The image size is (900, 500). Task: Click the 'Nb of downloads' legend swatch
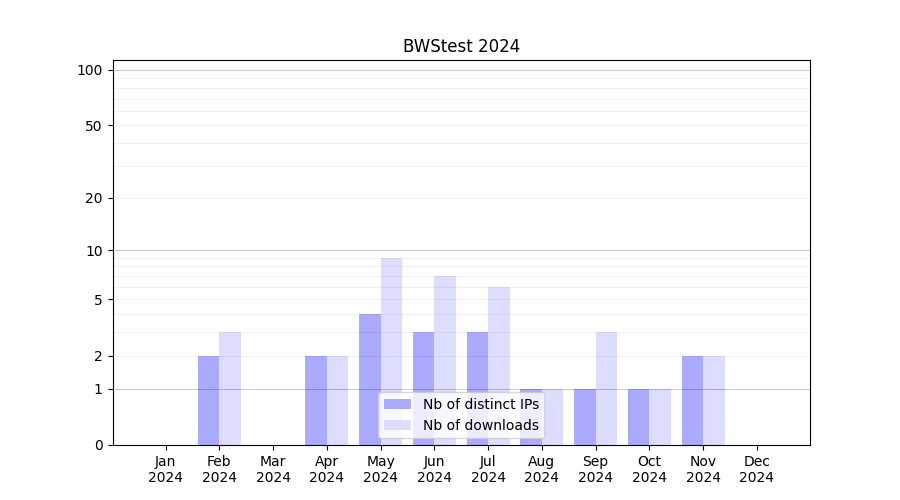point(397,425)
